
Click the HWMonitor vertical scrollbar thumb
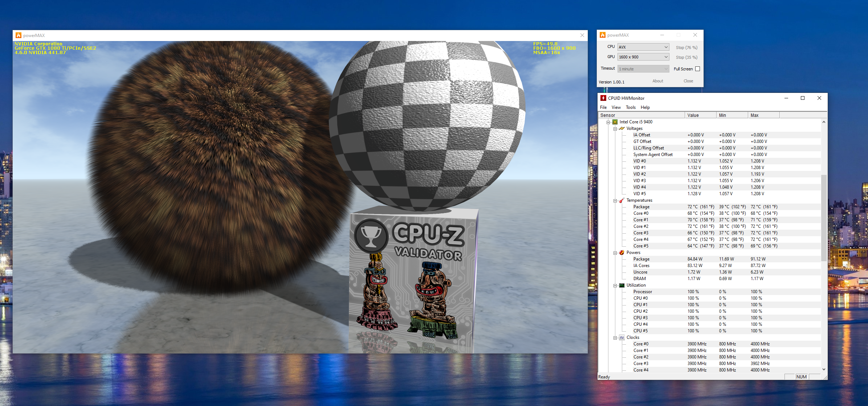[824, 218]
